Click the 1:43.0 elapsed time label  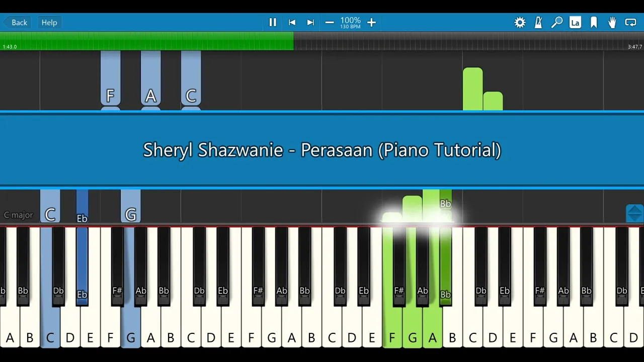point(10,47)
